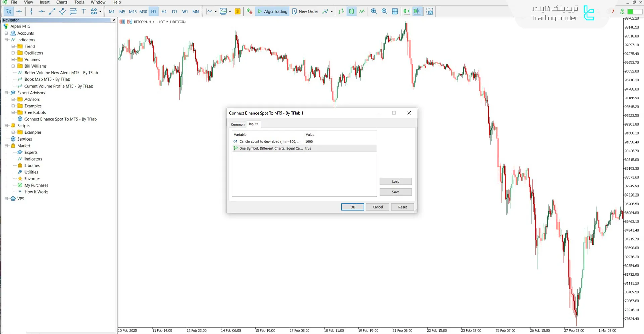Select the equidistant channel tool
This screenshot has width=644, height=334.
pyautogui.click(x=62, y=11)
